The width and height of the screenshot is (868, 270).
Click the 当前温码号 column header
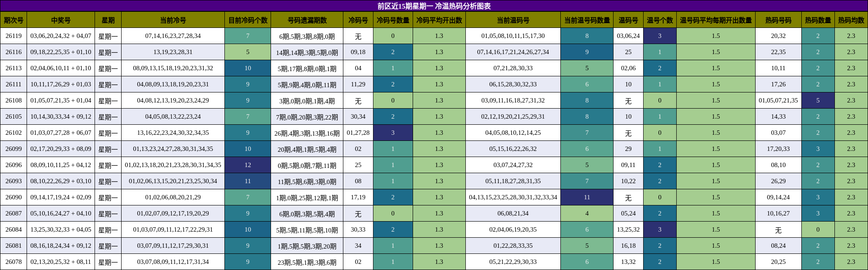point(513,20)
